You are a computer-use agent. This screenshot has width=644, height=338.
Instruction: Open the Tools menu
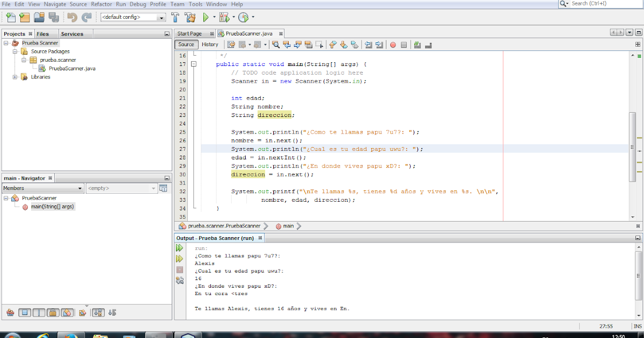tap(195, 4)
